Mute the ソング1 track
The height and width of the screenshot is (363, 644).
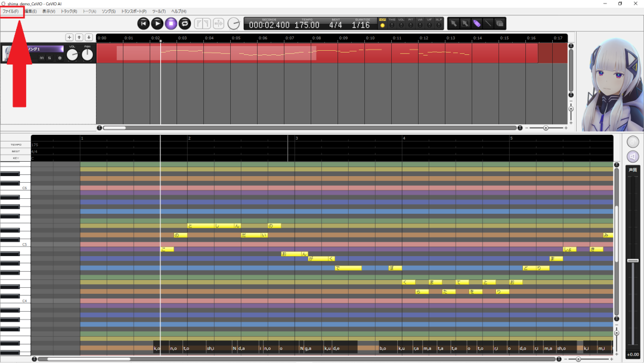point(42,58)
